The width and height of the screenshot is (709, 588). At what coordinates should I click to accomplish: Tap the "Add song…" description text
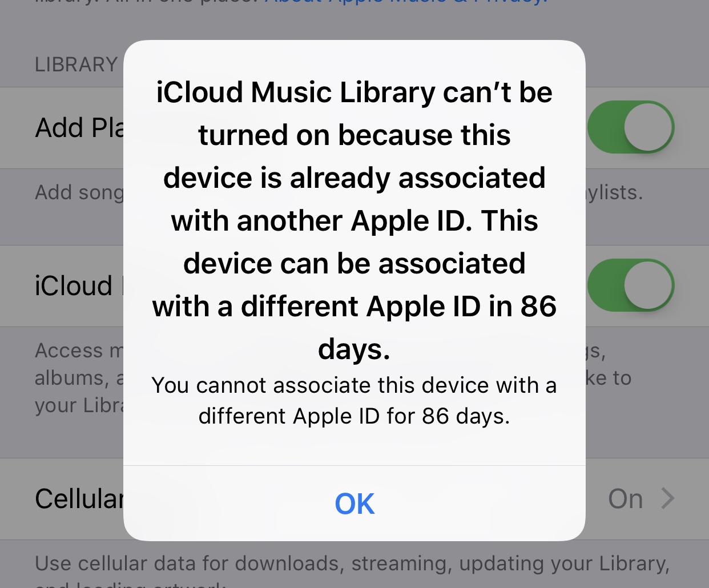(79, 193)
